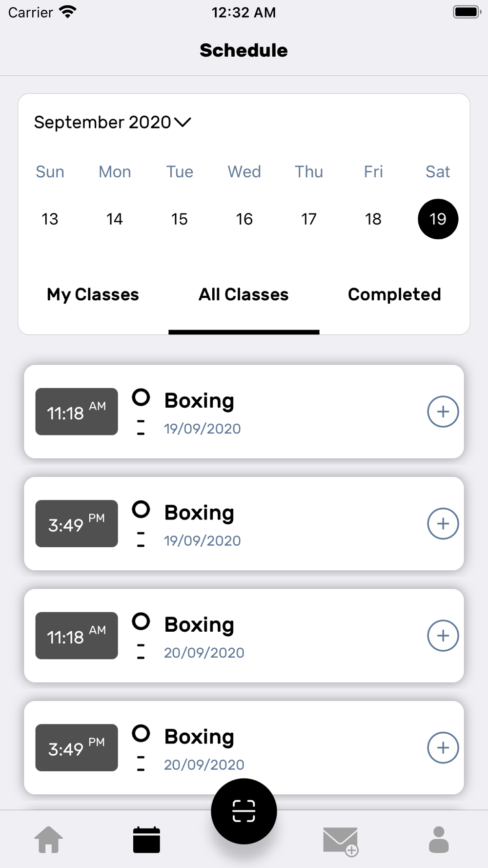
Task: Tap the calendar schedule icon
Action: coord(146,840)
